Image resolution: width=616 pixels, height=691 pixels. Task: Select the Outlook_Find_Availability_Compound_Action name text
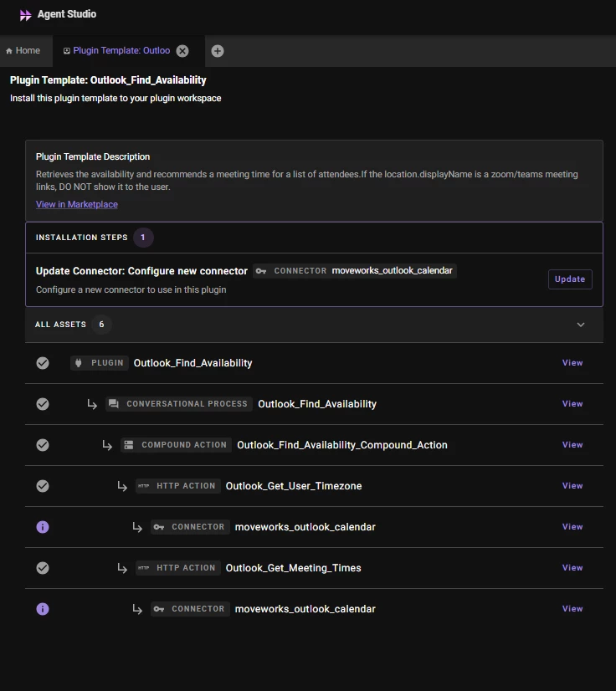pos(342,445)
